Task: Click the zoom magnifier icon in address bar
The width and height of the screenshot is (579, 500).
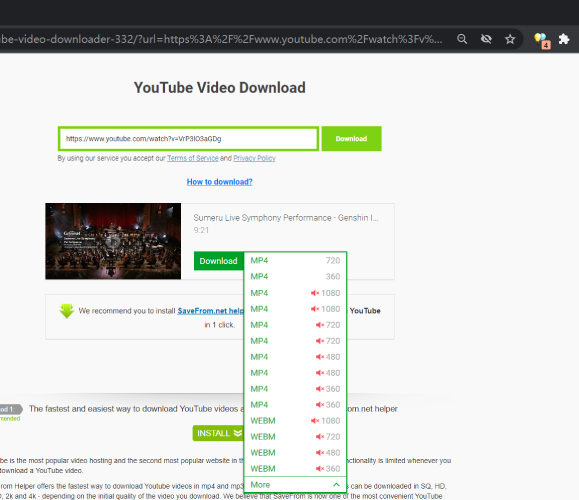Action: (x=462, y=39)
